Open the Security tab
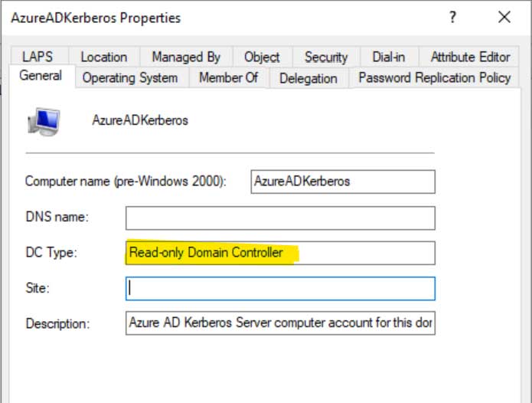 click(x=325, y=57)
